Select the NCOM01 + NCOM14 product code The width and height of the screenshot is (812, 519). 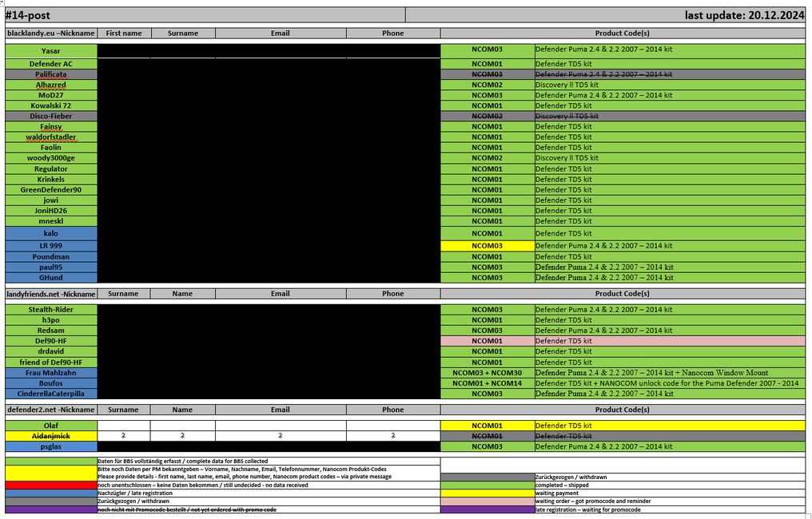coord(488,383)
